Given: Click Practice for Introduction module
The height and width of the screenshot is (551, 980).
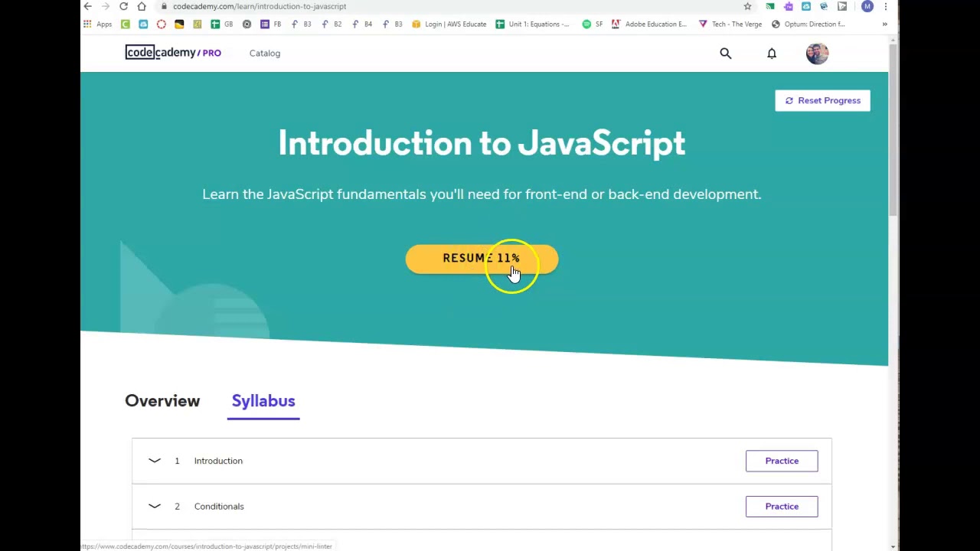Looking at the screenshot, I should click(x=782, y=461).
